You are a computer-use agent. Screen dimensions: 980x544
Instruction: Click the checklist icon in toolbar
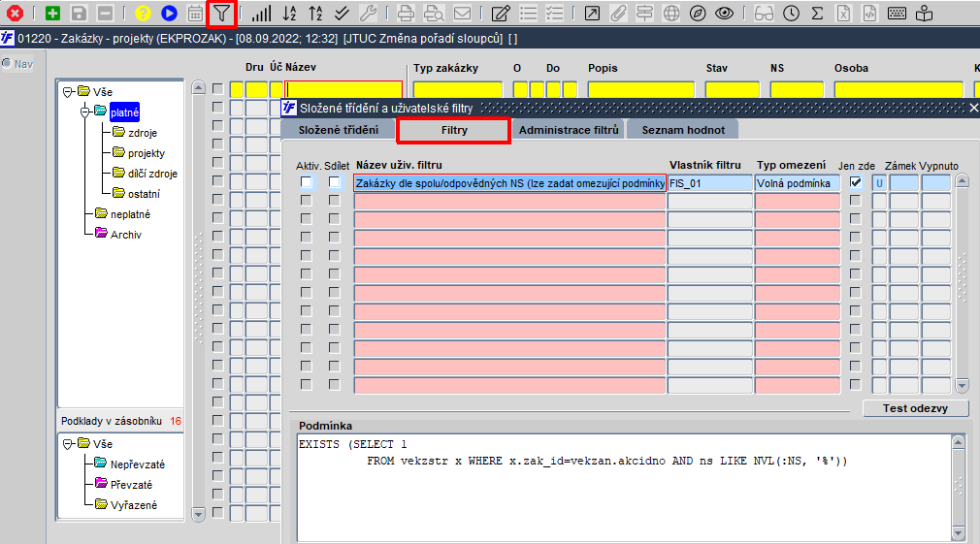coord(554,14)
